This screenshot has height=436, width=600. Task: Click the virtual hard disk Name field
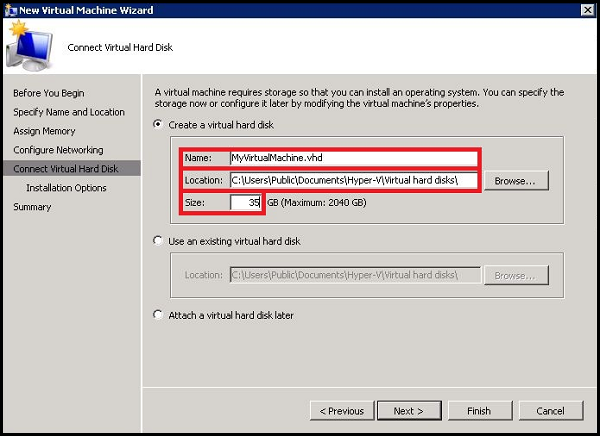point(354,158)
